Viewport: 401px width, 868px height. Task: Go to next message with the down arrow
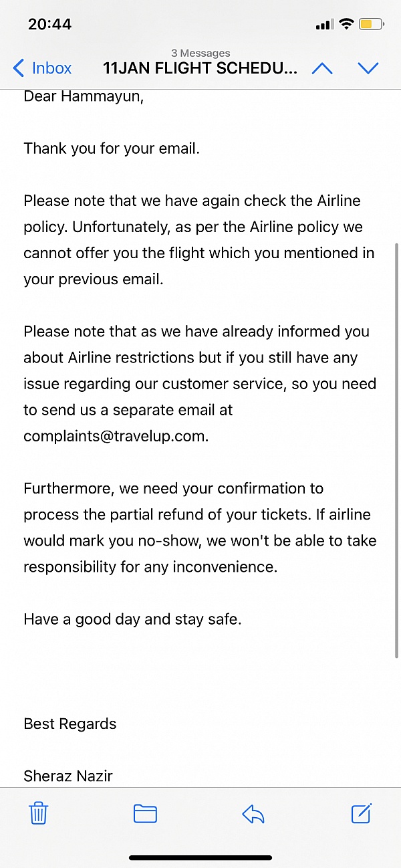click(x=368, y=68)
